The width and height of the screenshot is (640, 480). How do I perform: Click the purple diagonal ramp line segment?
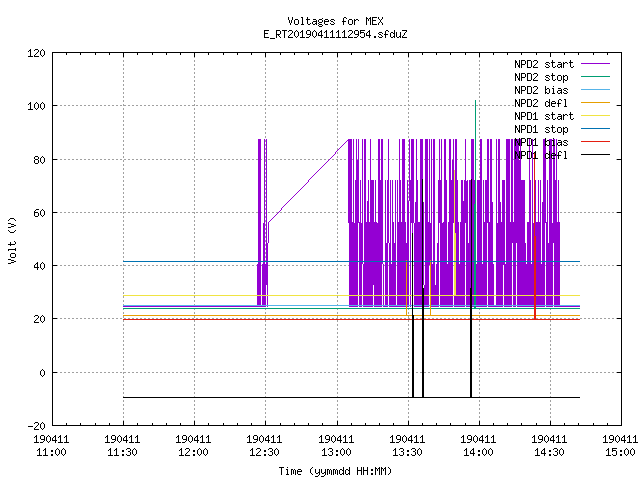coord(308,181)
